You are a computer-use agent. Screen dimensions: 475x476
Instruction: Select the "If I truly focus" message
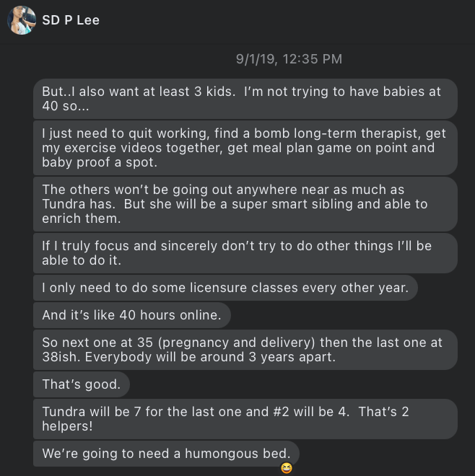245,252
